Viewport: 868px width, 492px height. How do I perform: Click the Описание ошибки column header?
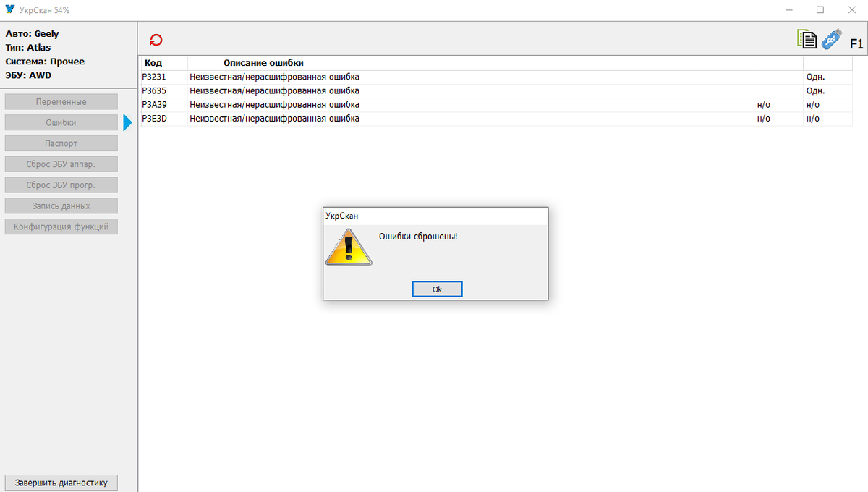click(x=263, y=63)
